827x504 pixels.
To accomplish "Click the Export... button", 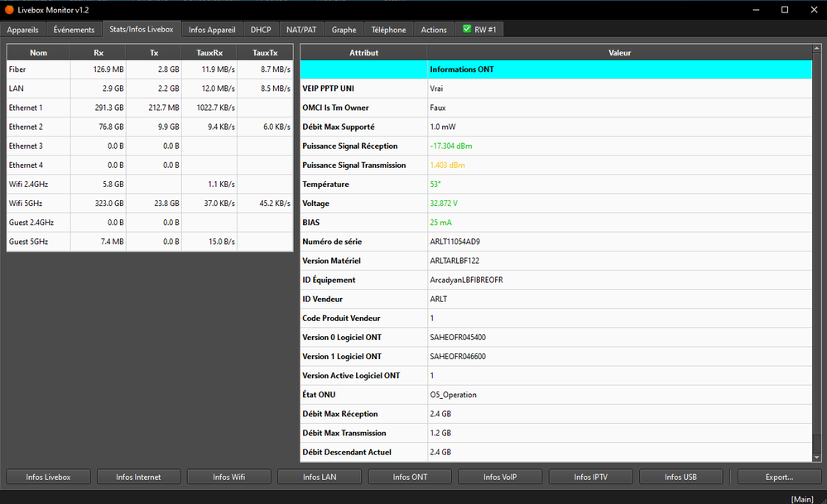I will coord(778,477).
